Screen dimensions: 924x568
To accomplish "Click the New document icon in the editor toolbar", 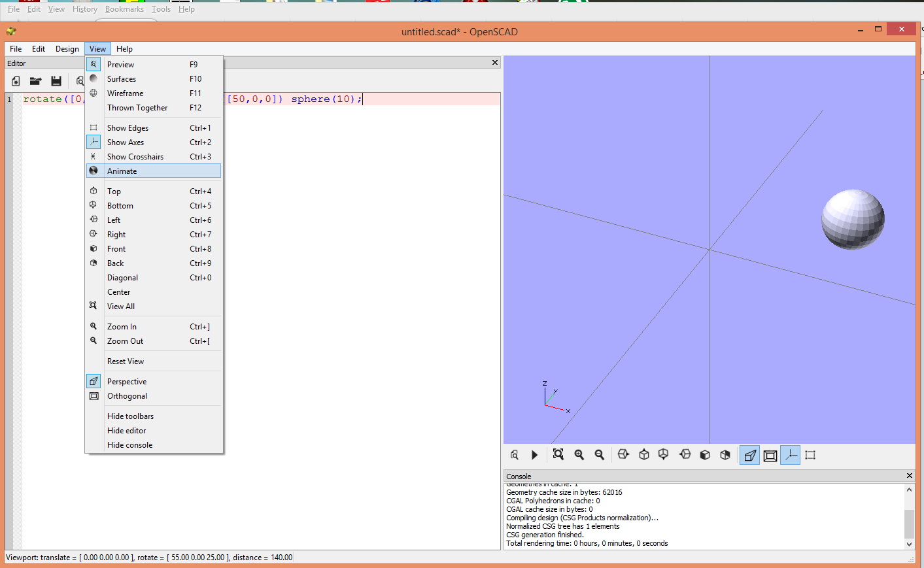I will (15, 80).
